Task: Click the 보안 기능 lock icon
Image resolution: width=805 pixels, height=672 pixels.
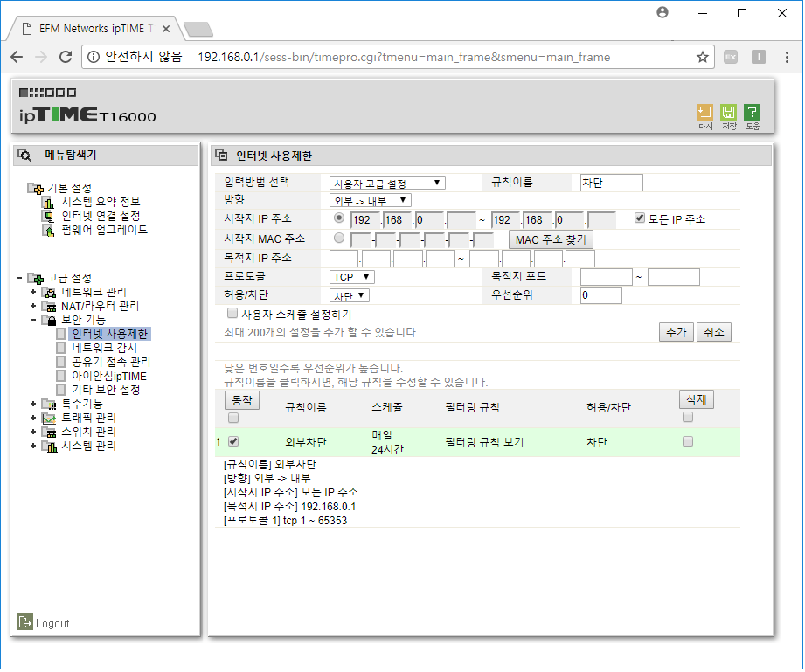Action: tap(49, 322)
